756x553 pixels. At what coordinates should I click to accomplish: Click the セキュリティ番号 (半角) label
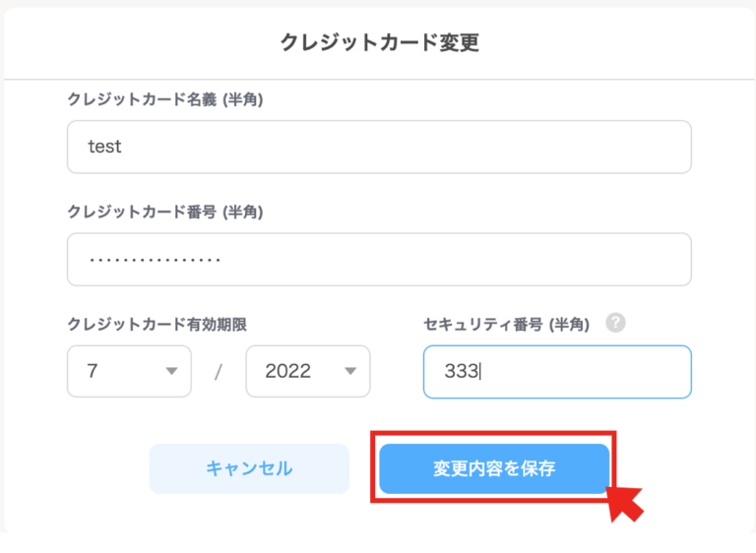tap(507, 324)
